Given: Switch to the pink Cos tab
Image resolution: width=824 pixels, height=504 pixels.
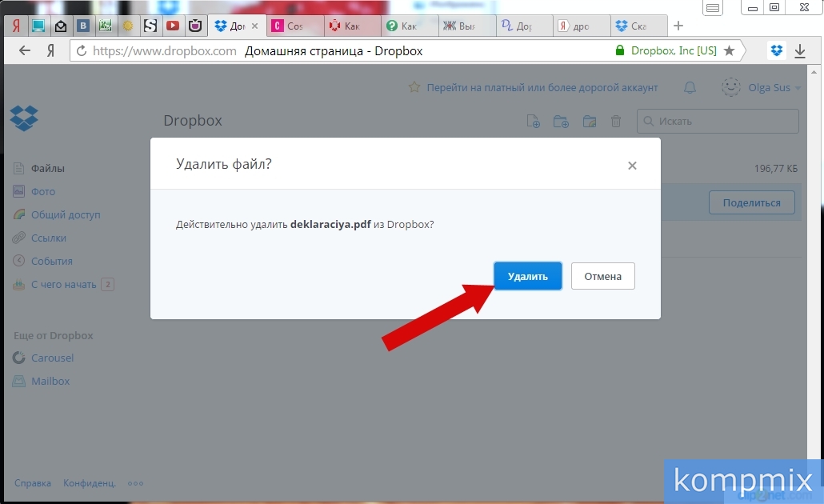Looking at the screenshot, I should [295, 26].
